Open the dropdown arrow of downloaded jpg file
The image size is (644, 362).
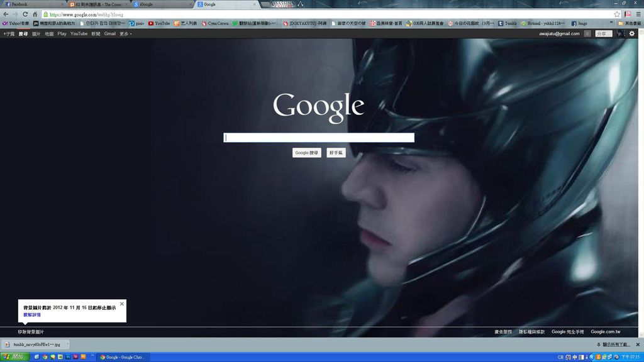tap(67, 345)
